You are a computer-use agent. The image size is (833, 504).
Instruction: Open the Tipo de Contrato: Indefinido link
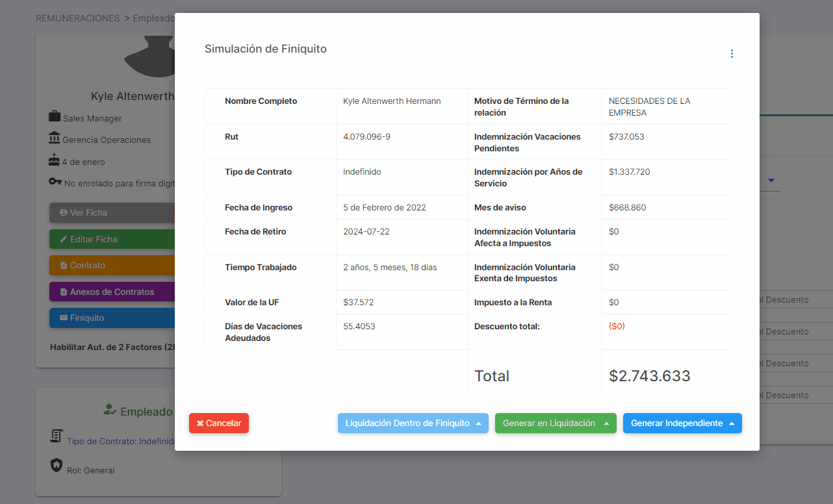tap(121, 441)
